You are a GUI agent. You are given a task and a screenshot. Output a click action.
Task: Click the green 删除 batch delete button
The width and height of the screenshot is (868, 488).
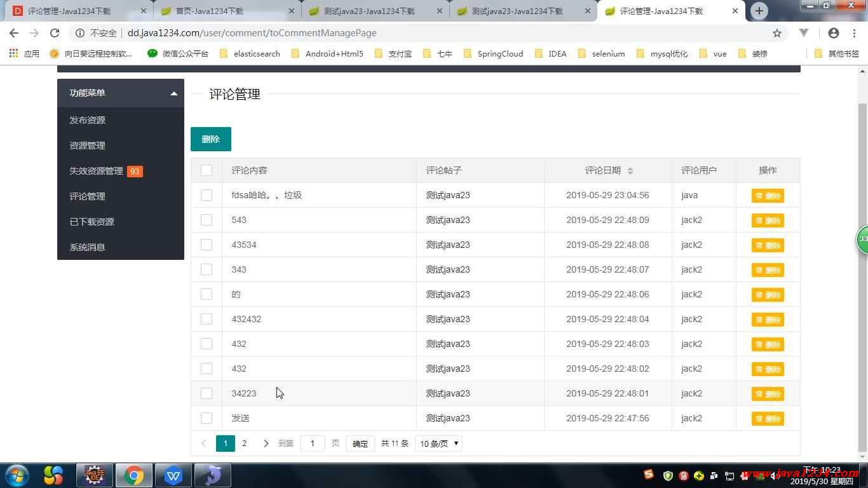coord(211,139)
